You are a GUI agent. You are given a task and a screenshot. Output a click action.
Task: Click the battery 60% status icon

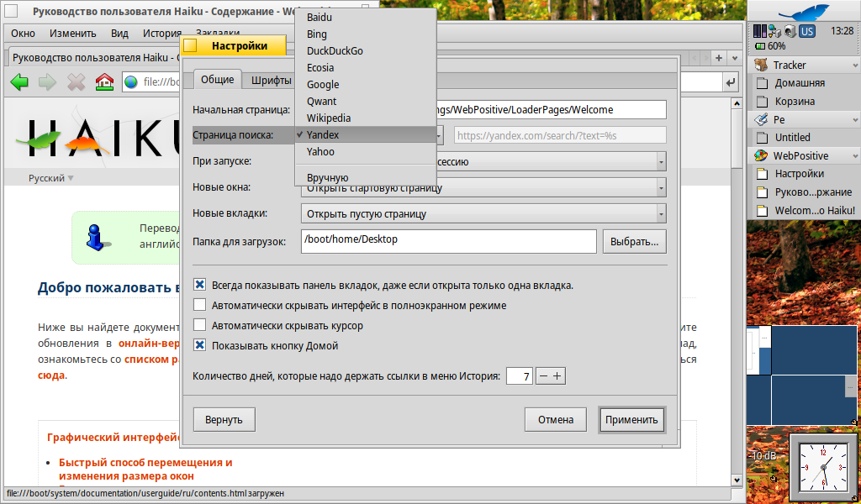coord(770,46)
